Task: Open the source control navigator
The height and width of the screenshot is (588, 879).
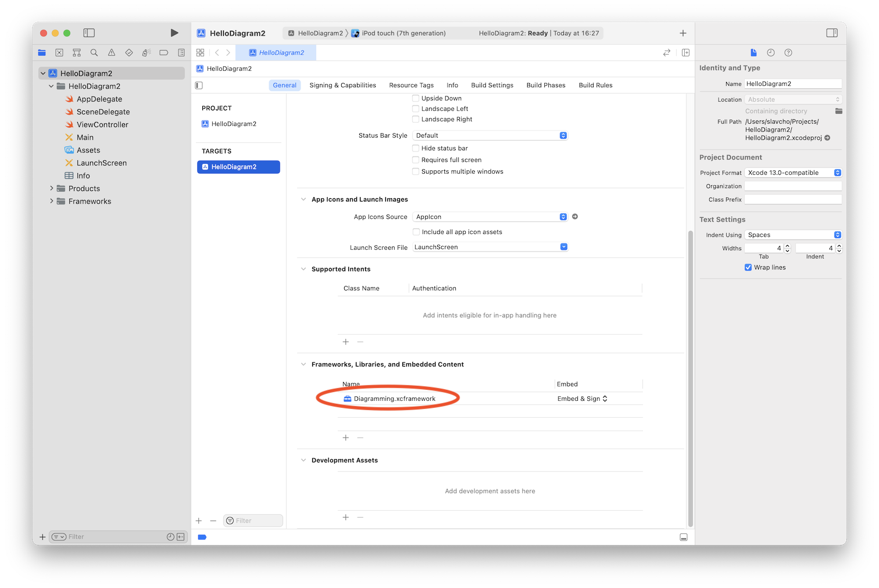Action: [x=59, y=52]
